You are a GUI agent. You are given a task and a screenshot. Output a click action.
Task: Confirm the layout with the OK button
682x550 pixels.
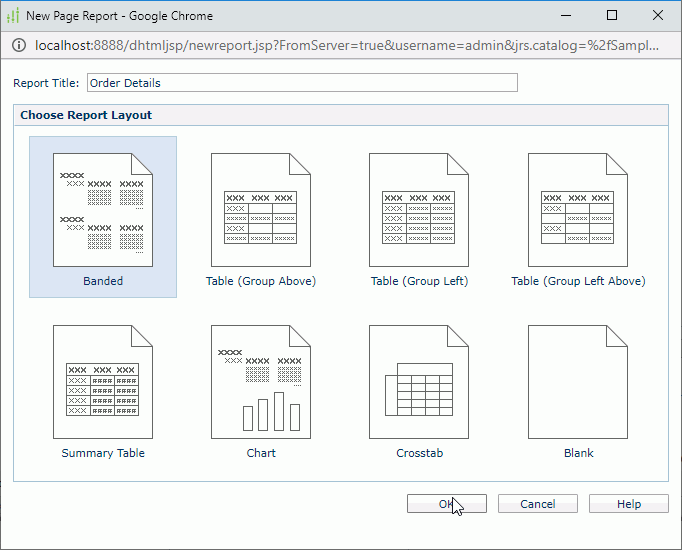pos(446,504)
